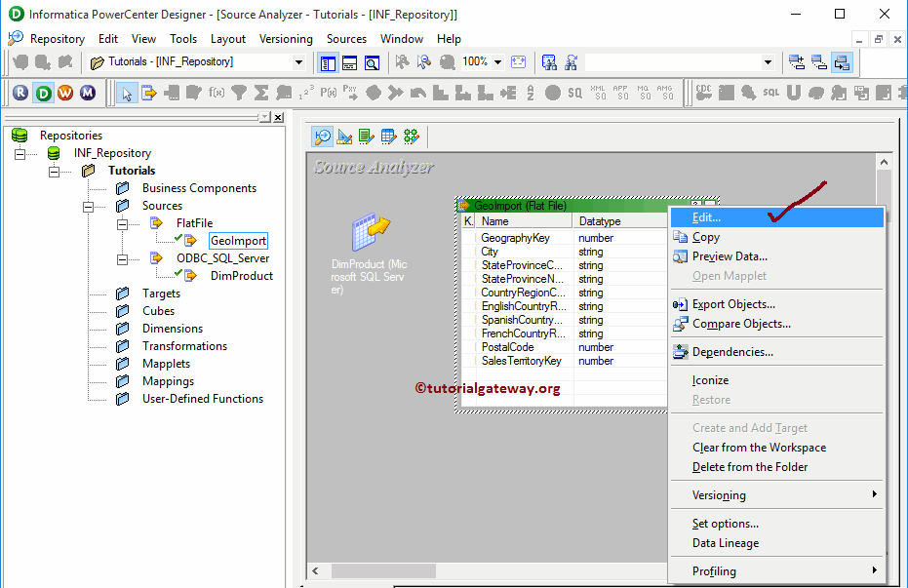Open the Sources menu
The height and width of the screenshot is (588, 908).
[346, 39]
